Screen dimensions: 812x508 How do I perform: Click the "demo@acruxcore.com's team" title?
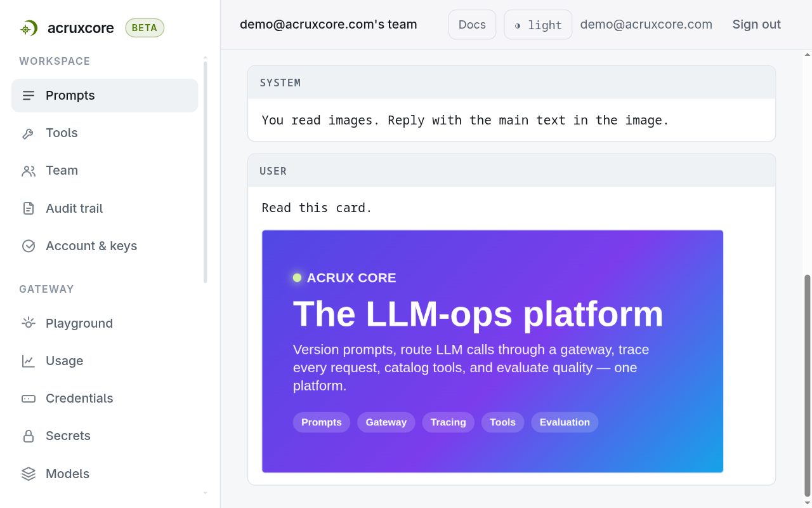point(329,25)
